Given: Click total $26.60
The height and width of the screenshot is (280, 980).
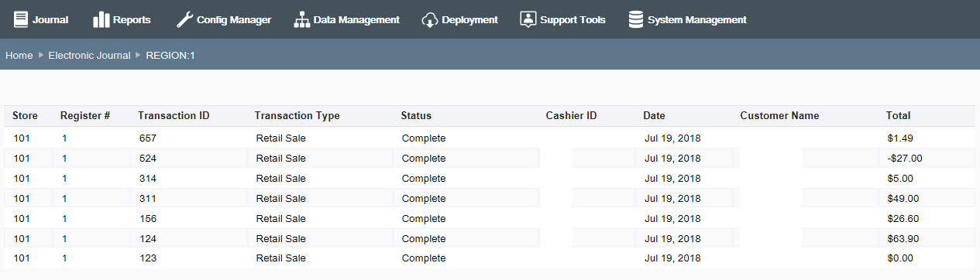Looking at the screenshot, I should pyautogui.click(x=903, y=219).
